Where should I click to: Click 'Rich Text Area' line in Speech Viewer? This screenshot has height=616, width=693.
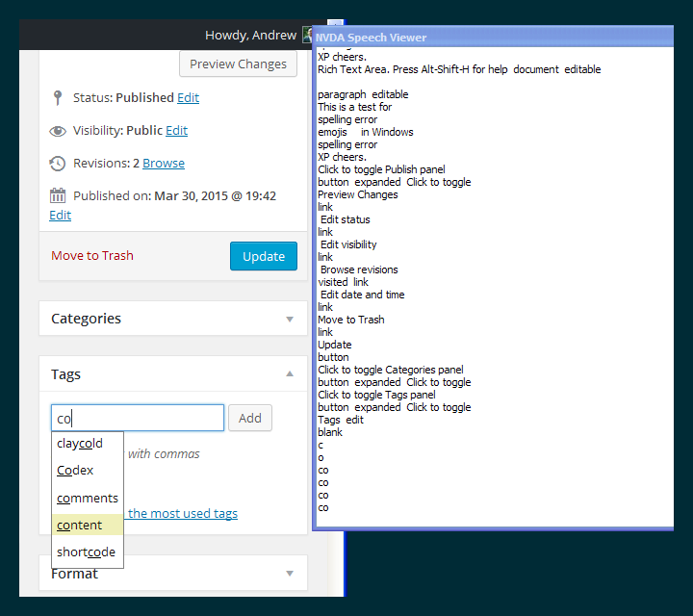tap(459, 69)
